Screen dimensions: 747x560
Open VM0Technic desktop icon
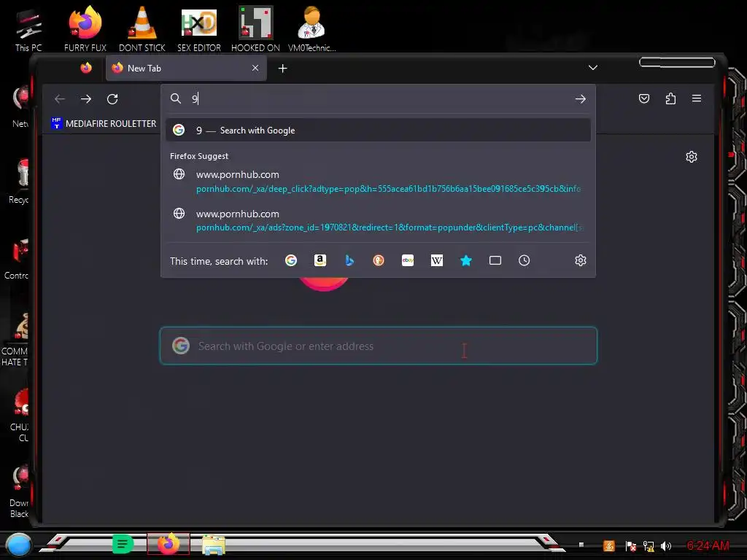(x=311, y=28)
